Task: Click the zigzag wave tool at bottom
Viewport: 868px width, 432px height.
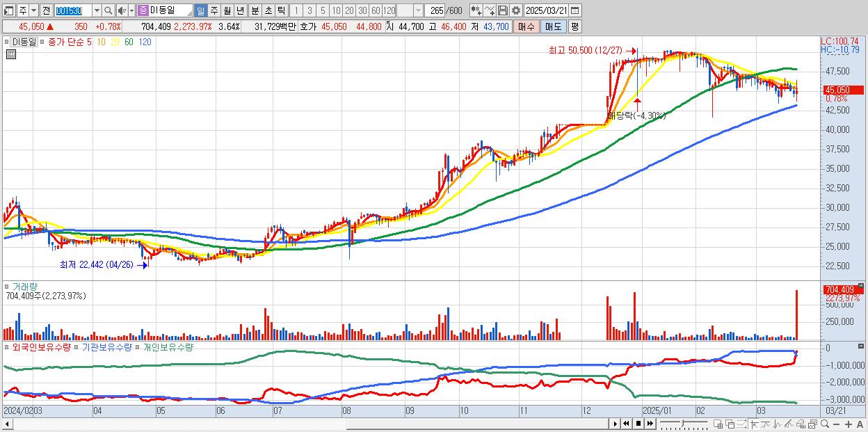Action: point(778,424)
